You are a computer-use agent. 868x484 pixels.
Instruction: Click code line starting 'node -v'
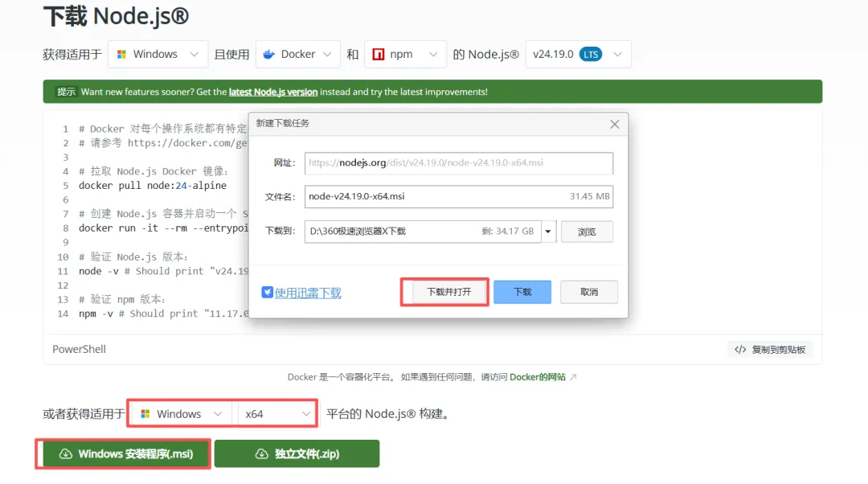pyautogui.click(x=164, y=272)
